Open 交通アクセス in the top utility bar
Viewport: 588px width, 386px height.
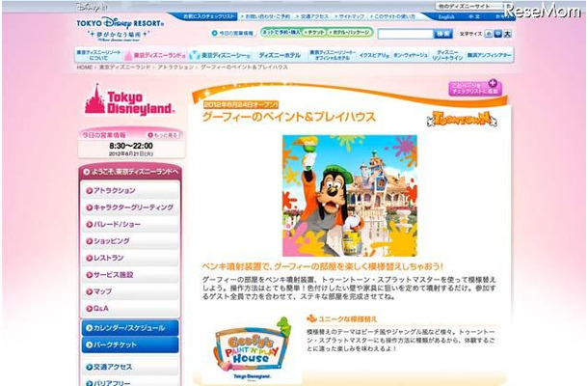312,16
